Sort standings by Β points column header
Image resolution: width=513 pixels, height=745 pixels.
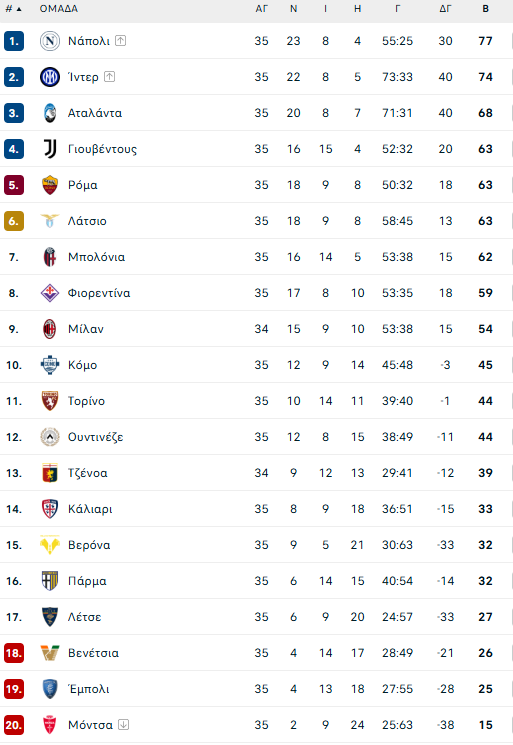point(485,9)
